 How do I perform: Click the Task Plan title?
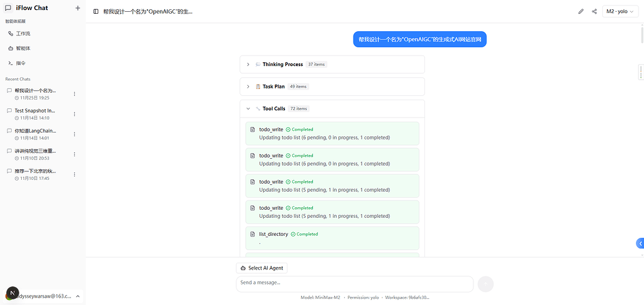[x=274, y=87]
